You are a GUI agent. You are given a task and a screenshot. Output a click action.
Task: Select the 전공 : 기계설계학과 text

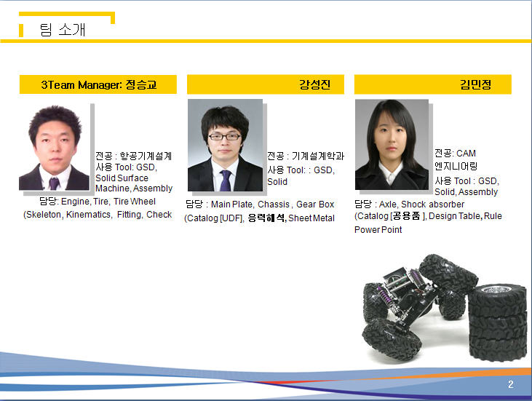pos(305,156)
